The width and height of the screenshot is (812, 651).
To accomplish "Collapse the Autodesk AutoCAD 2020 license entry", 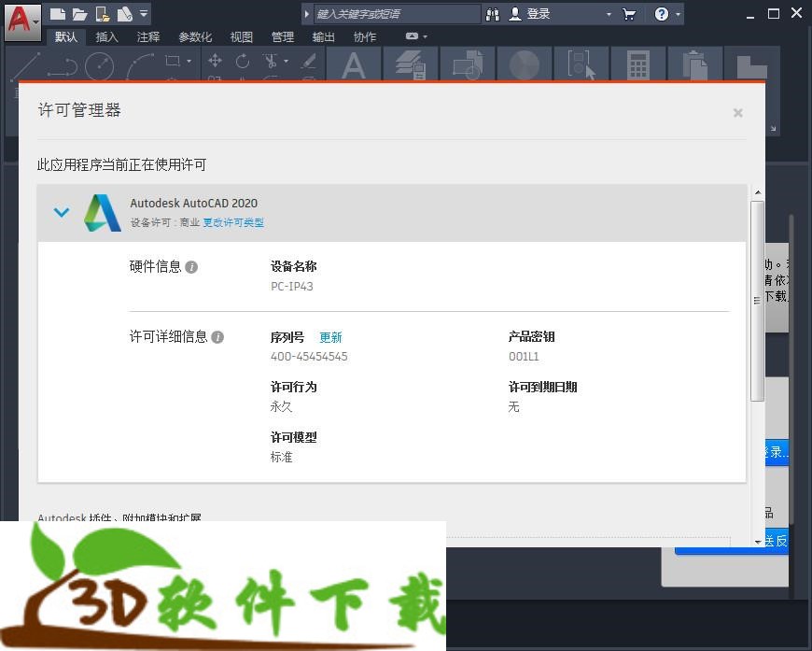I will tap(62, 212).
